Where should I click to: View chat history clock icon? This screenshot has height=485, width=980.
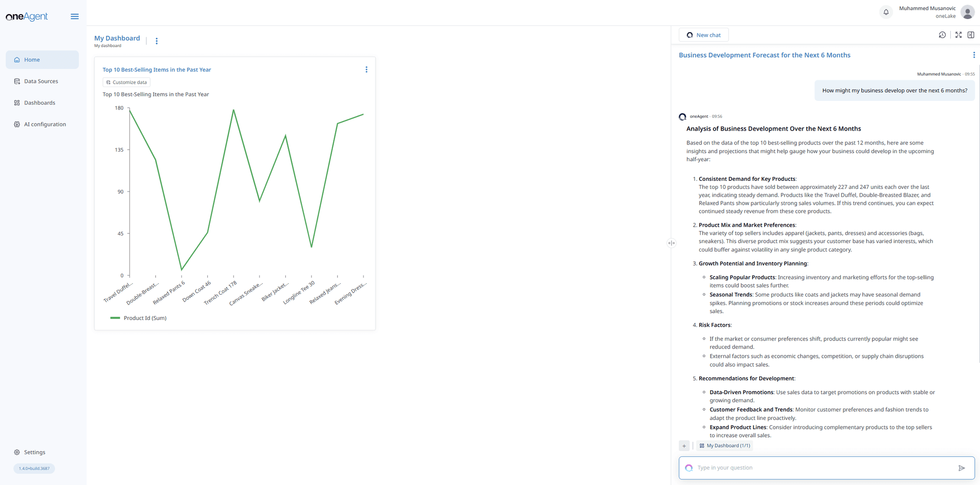[942, 35]
